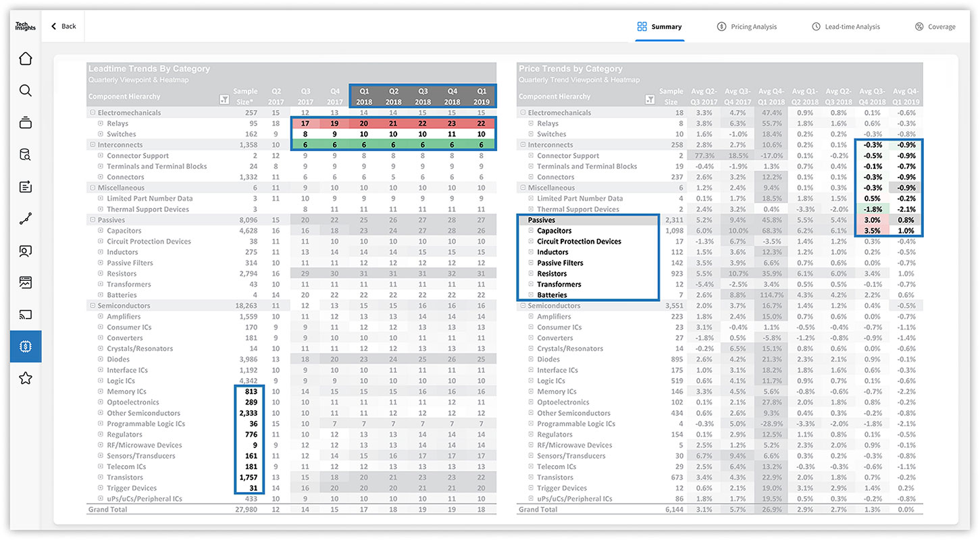
Task: Open the document list sidebar icon
Action: [26, 187]
